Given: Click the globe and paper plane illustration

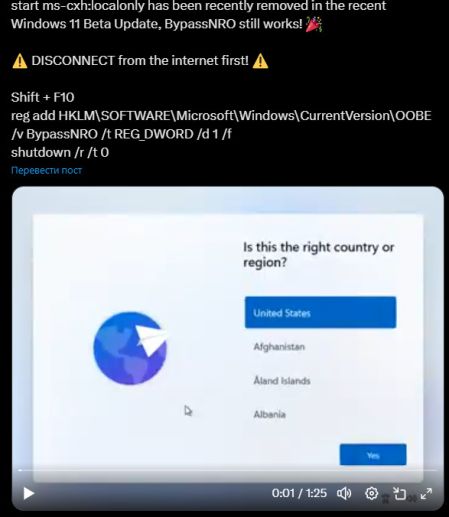Looking at the screenshot, I should tap(130, 348).
